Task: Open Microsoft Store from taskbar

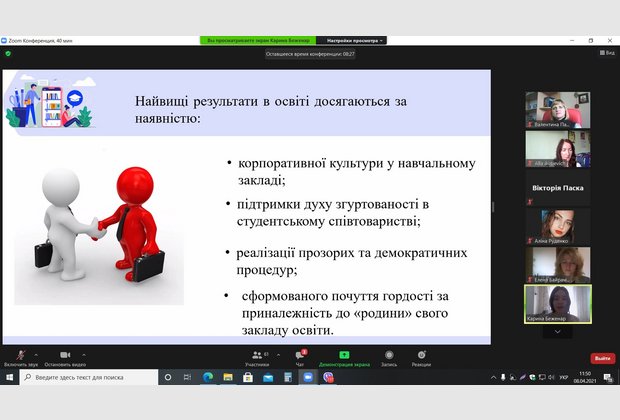Action: pyautogui.click(x=248, y=377)
